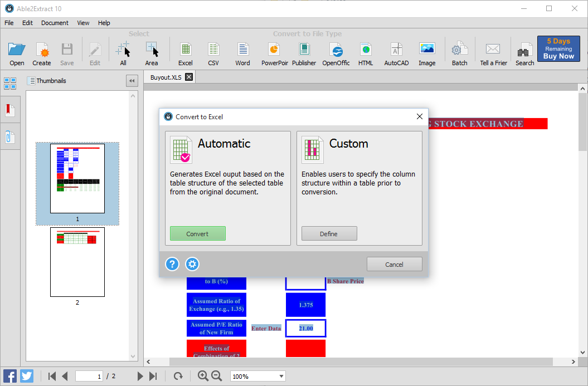Viewport: 588px width, 386px height.
Task: Click the page number input field
Action: pyautogui.click(x=89, y=377)
